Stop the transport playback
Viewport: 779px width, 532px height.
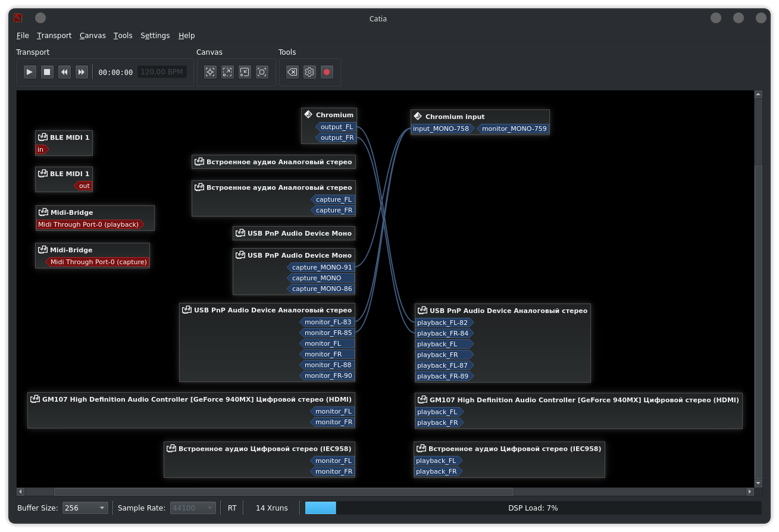point(48,72)
